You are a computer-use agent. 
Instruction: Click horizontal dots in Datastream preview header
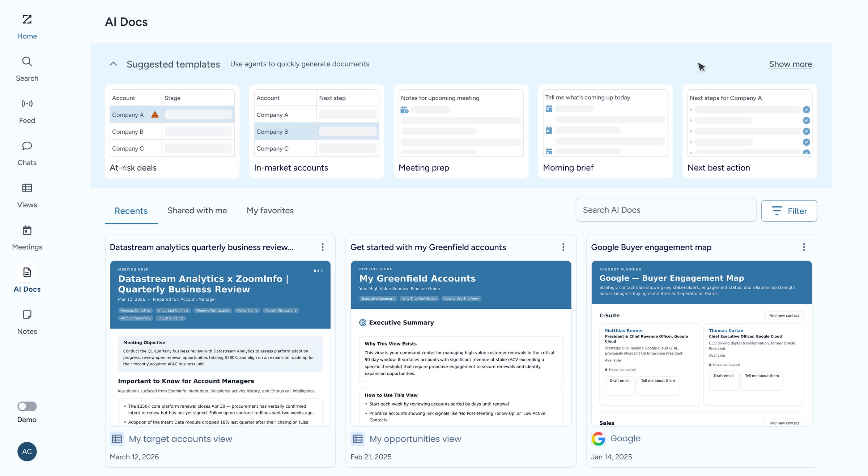coord(318,271)
